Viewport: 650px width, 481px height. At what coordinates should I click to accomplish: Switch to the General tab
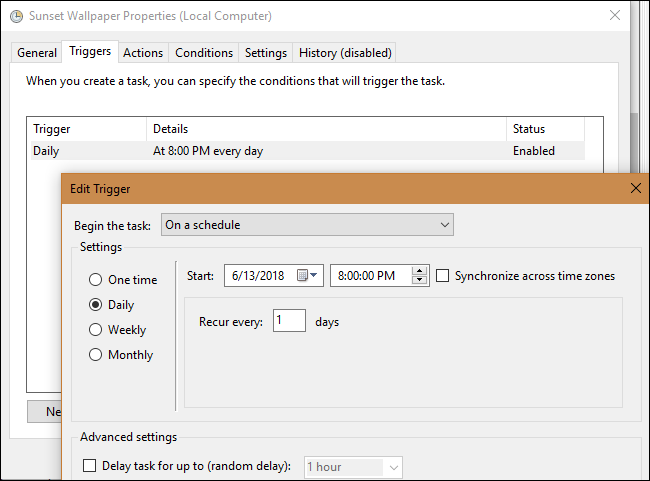36,53
